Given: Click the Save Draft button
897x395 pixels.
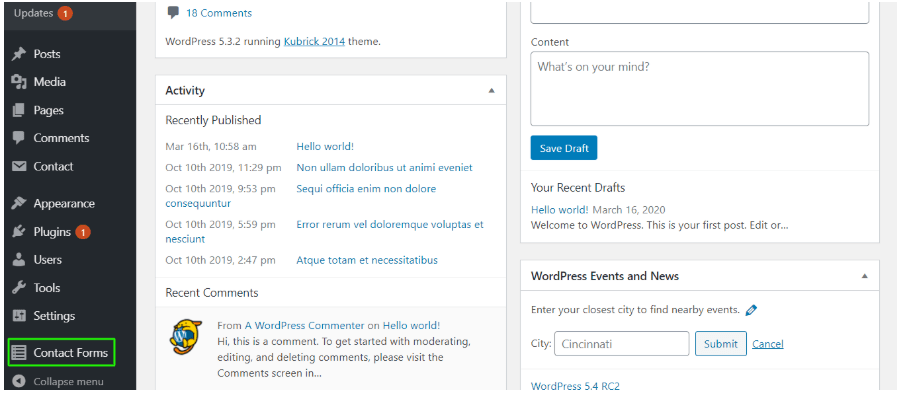Looking at the screenshot, I should [563, 148].
